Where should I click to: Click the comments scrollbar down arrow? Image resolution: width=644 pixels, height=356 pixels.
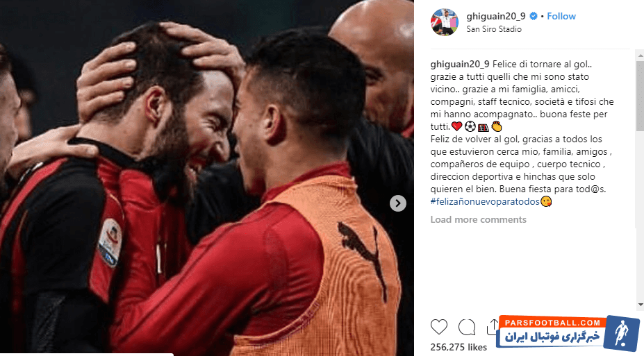(640, 305)
